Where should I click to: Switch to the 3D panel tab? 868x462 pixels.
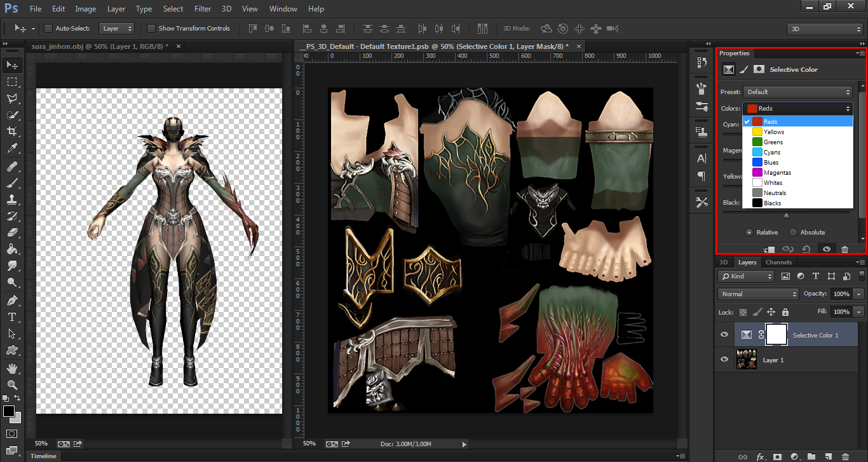(723, 262)
